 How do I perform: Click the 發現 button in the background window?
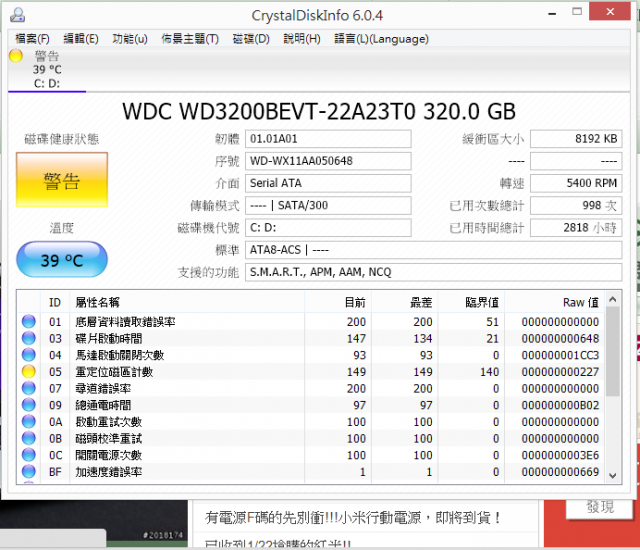coord(600,507)
